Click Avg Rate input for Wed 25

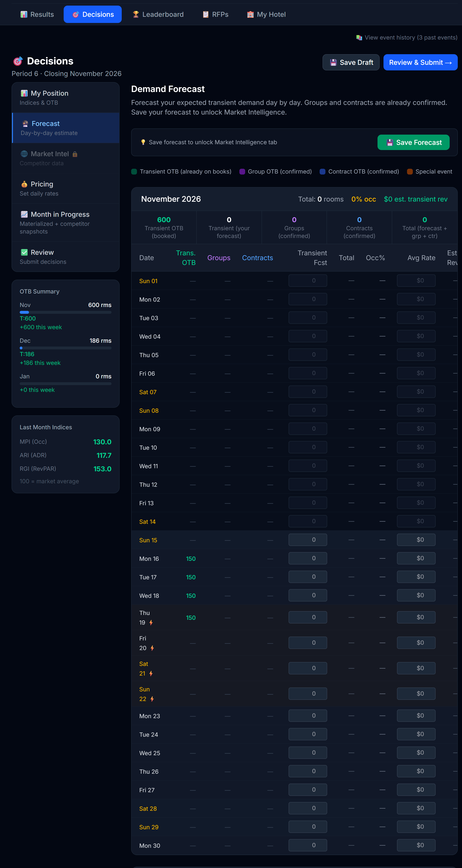click(x=416, y=753)
